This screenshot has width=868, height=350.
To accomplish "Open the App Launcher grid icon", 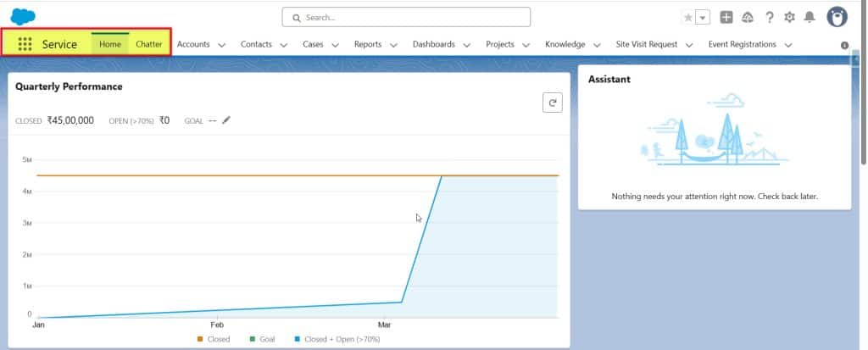I will click(25, 44).
